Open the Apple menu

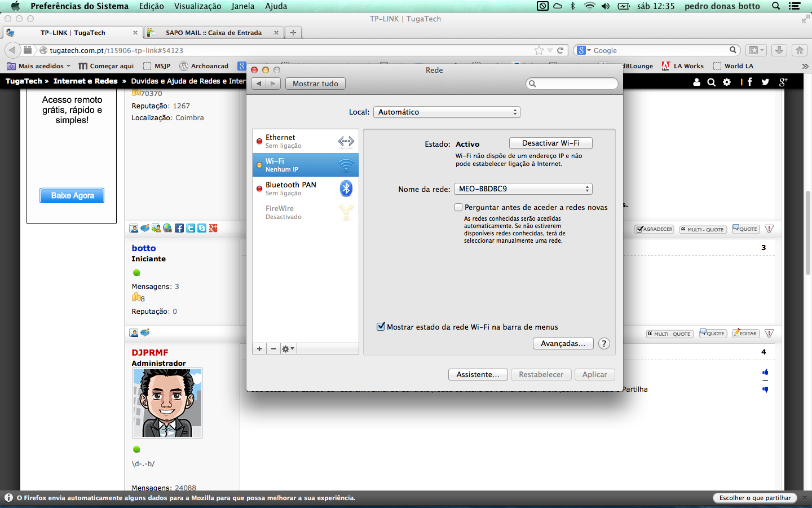tap(15, 6)
